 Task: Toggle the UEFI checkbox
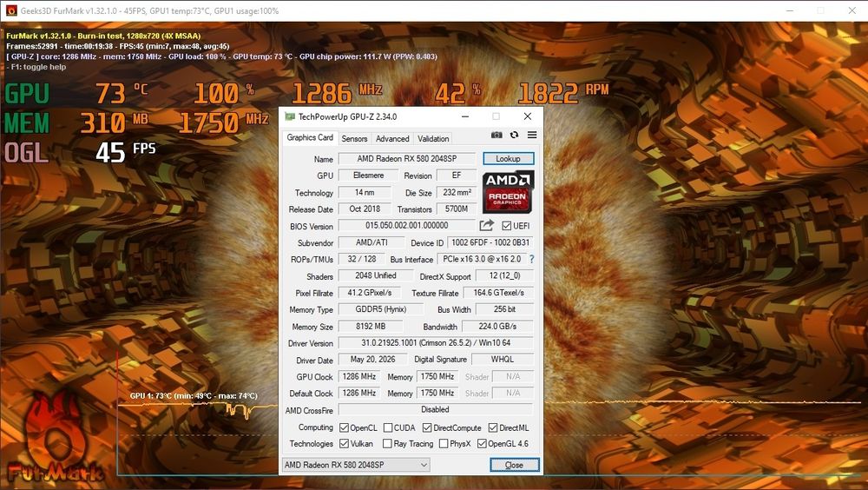(507, 226)
